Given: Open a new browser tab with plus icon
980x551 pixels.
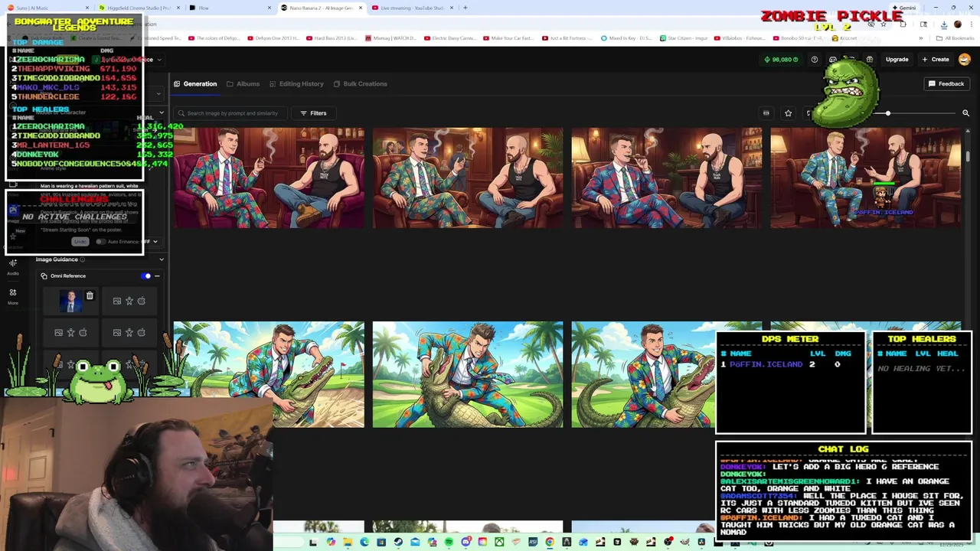Looking at the screenshot, I should click(465, 8).
